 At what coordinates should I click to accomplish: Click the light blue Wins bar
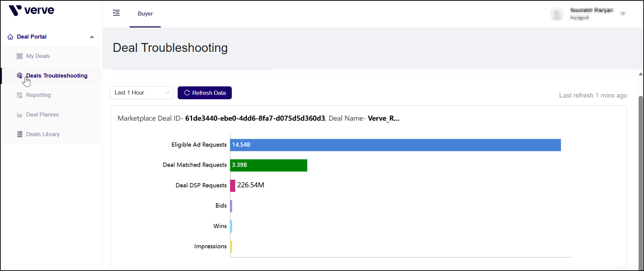[x=231, y=226]
